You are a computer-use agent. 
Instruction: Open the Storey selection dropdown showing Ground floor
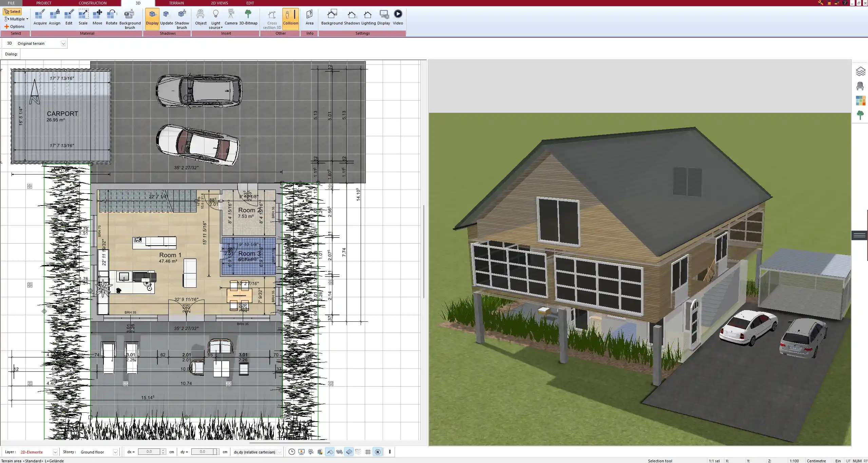(115, 452)
